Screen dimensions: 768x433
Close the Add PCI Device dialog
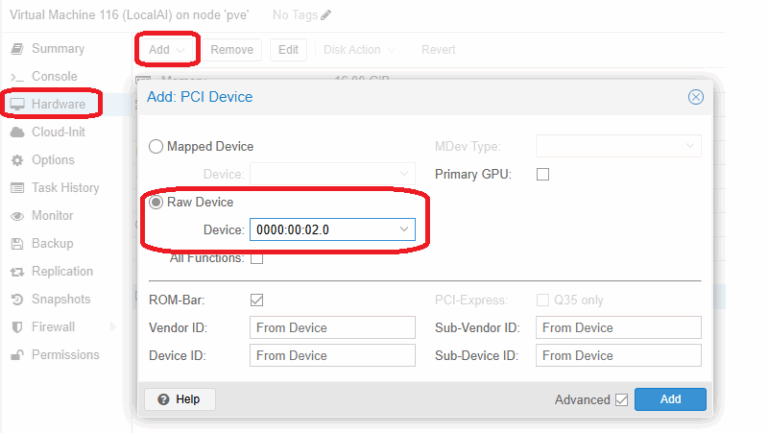click(x=696, y=97)
